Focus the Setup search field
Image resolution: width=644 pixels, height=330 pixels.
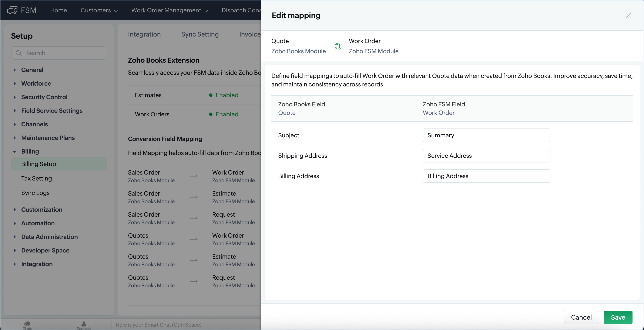[63, 53]
